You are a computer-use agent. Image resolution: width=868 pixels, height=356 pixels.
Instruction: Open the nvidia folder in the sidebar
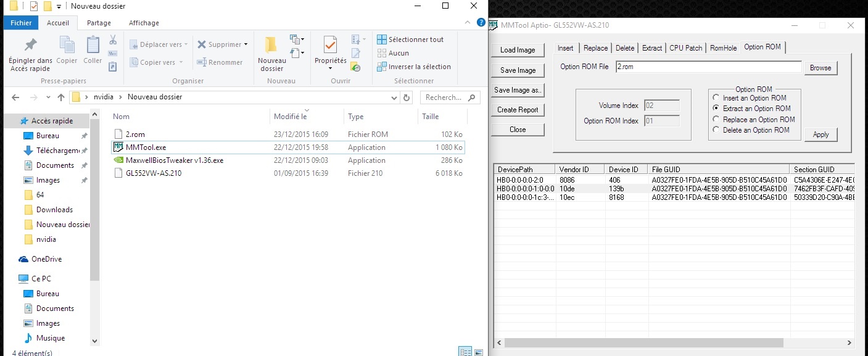(46, 239)
